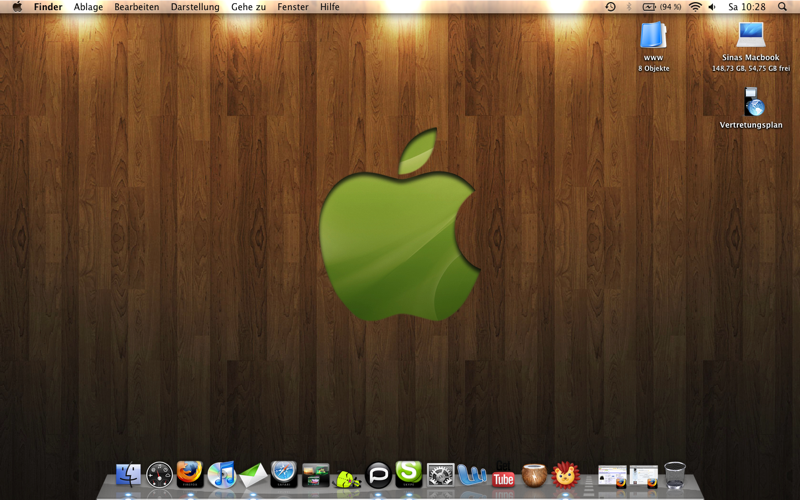This screenshot has height=500, width=800.
Task: Click the clock showing Sa 10:28
Action: (x=746, y=7)
